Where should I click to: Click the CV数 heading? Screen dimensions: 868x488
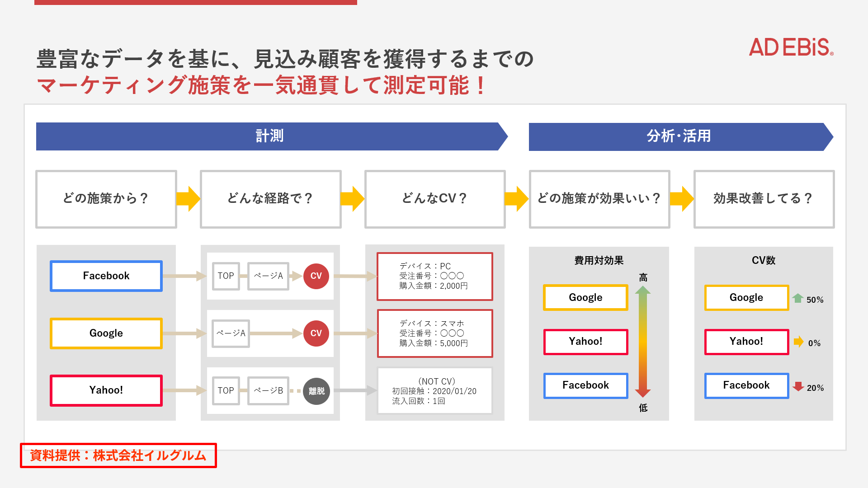[764, 261]
